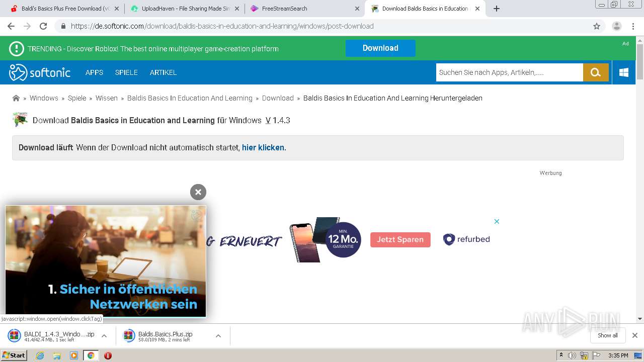The height and width of the screenshot is (362, 644).
Task: Click the home icon in breadcrumbs
Action: click(x=16, y=98)
